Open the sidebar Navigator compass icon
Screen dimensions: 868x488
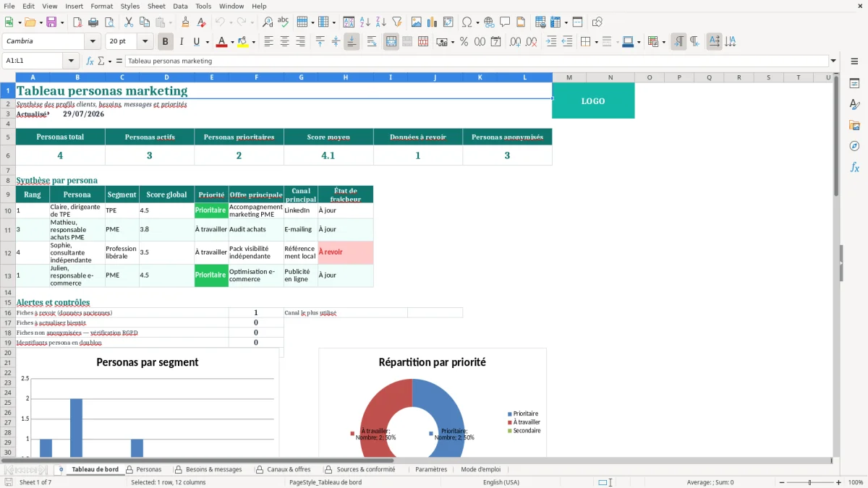coord(854,146)
